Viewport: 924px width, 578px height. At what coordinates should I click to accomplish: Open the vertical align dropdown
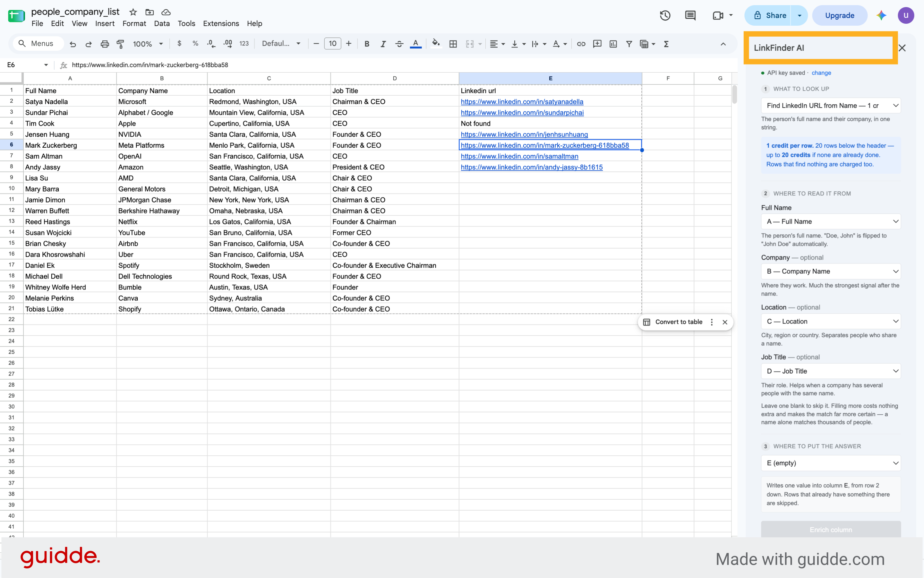coord(518,44)
